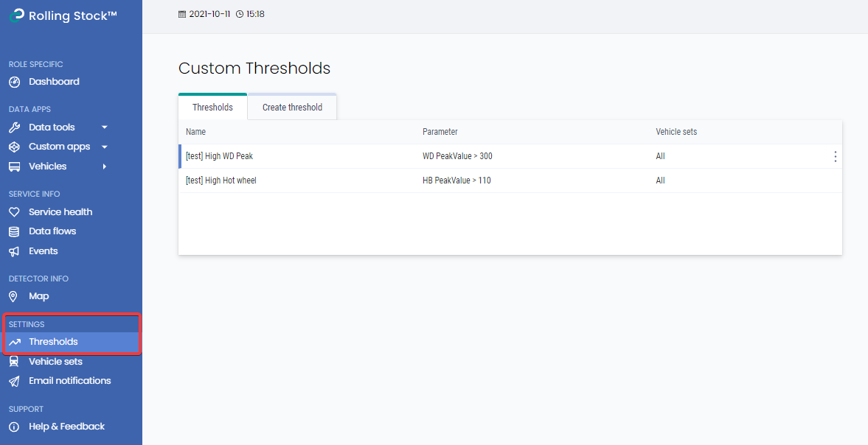The width and height of the screenshot is (868, 445).
Task: View Data flows in the sidebar
Action: [x=52, y=231]
